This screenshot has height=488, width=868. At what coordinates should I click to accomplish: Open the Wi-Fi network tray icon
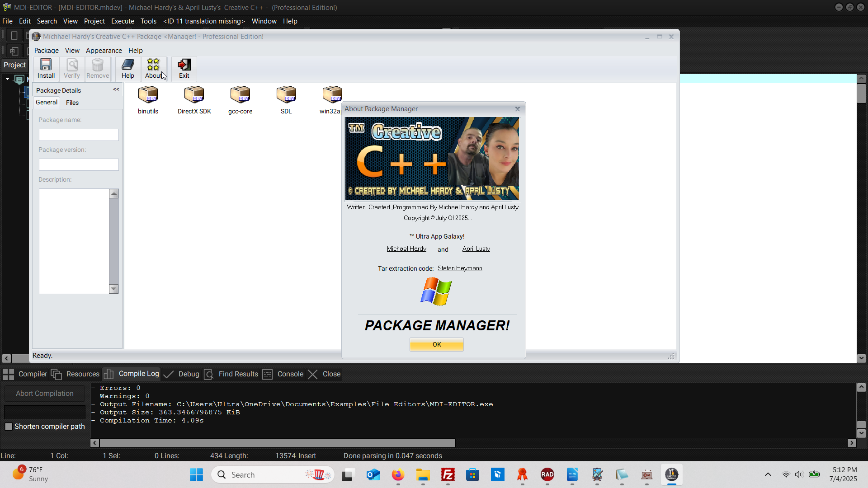coord(786,474)
